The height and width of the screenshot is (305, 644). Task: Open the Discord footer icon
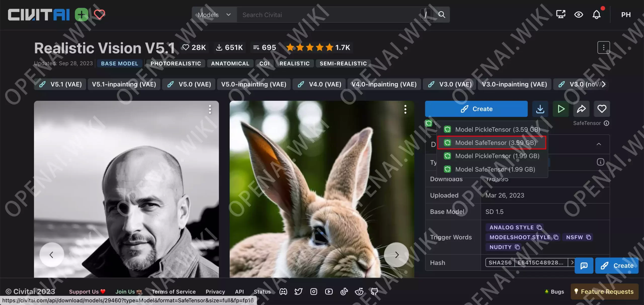point(283,291)
